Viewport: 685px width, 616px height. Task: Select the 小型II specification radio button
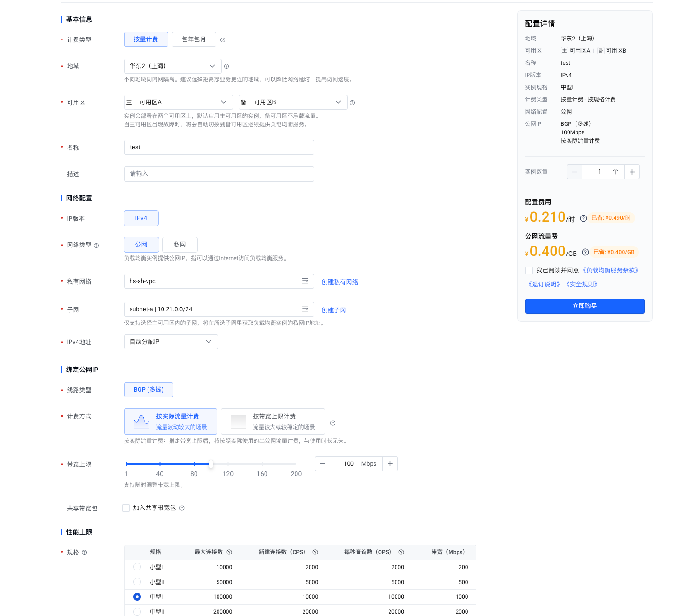tap(137, 582)
